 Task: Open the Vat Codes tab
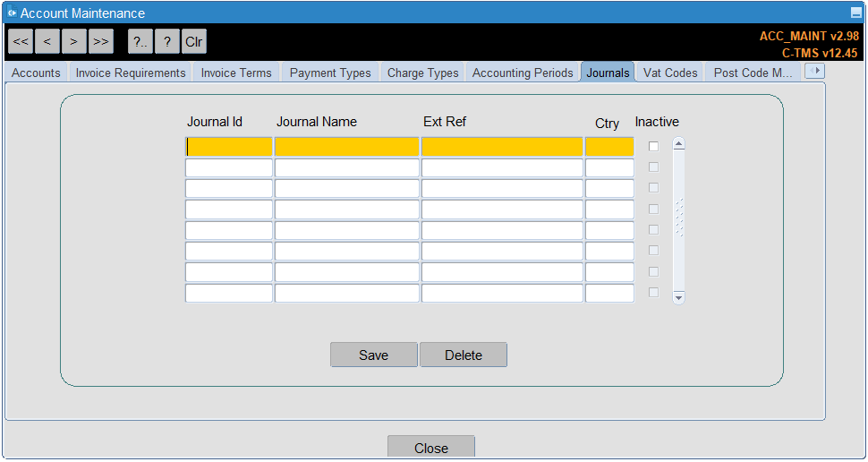[x=670, y=73]
